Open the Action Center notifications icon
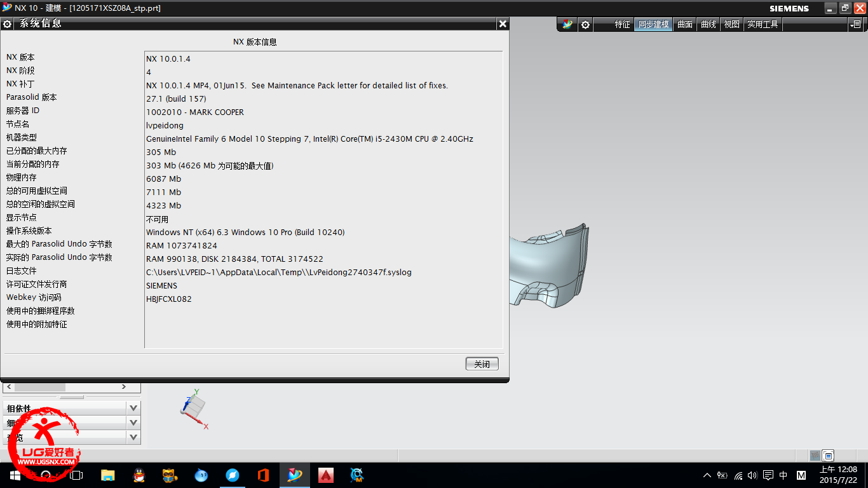The height and width of the screenshot is (488, 868). click(768, 475)
